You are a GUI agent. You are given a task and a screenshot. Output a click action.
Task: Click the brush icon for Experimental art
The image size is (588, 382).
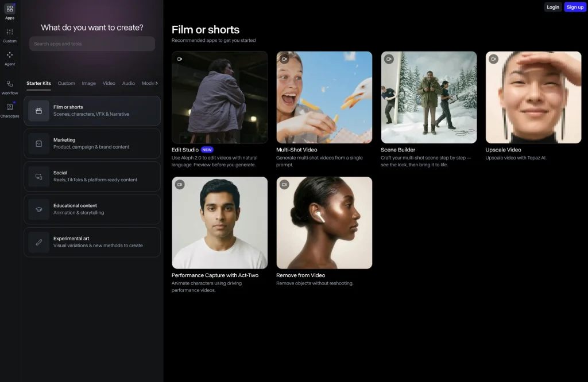38,242
